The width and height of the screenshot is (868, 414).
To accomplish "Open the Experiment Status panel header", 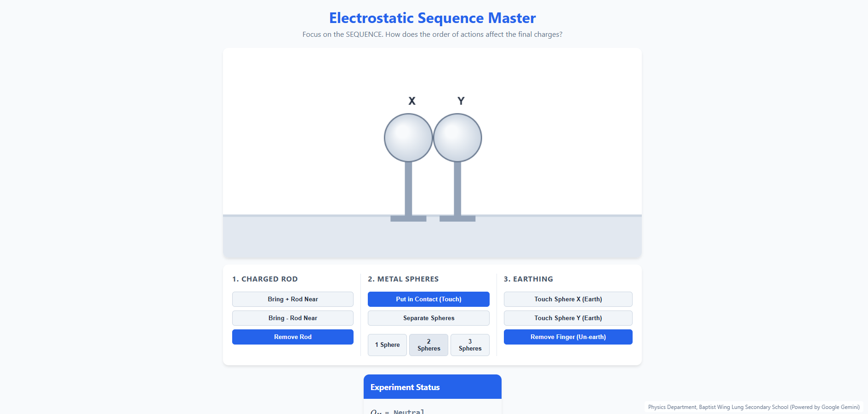I will [x=433, y=387].
